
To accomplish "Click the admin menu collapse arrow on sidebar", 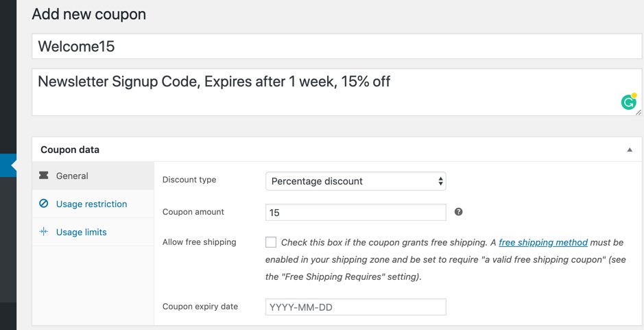I will 13,165.
